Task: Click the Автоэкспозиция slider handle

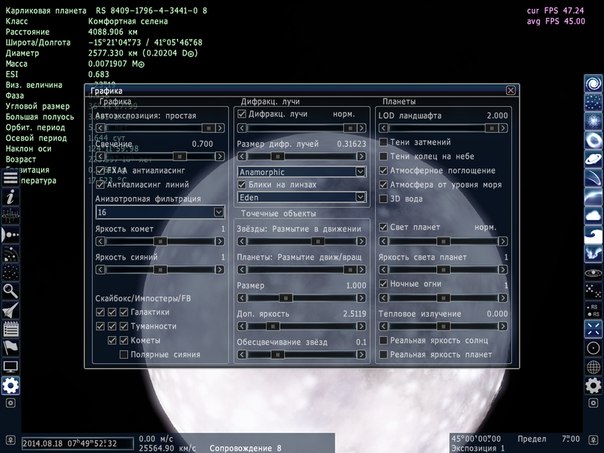Action: [208, 128]
